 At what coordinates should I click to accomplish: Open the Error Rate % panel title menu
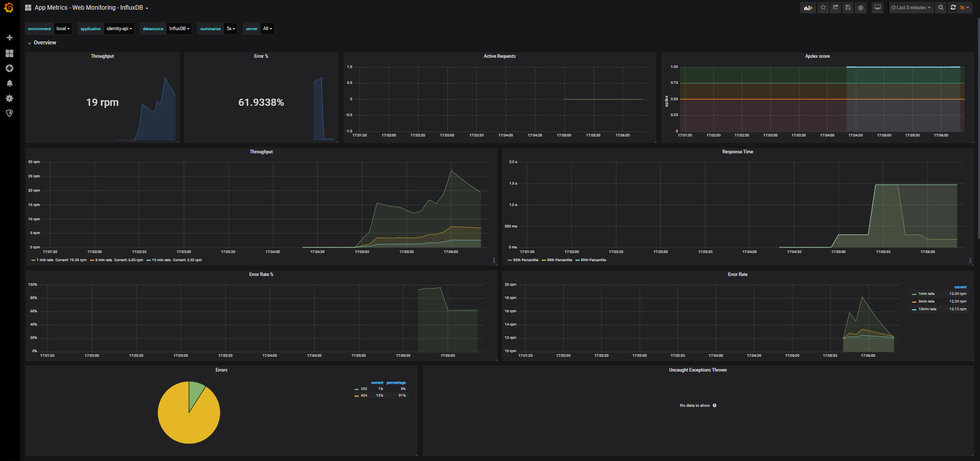click(x=261, y=274)
